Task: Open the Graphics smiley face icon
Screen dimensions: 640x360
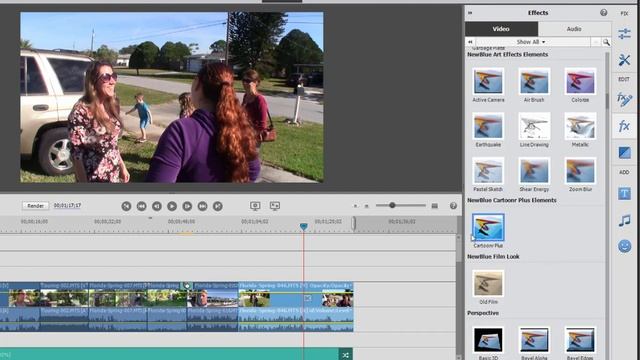Action: [624, 246]
